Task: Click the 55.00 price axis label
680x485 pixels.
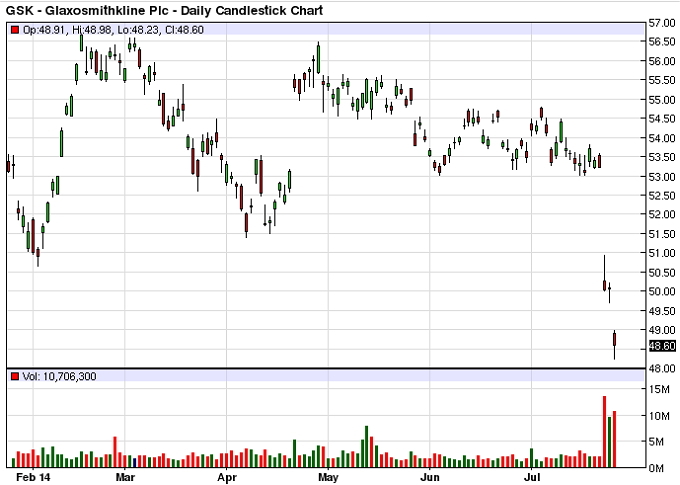Action: coord(662,100)
